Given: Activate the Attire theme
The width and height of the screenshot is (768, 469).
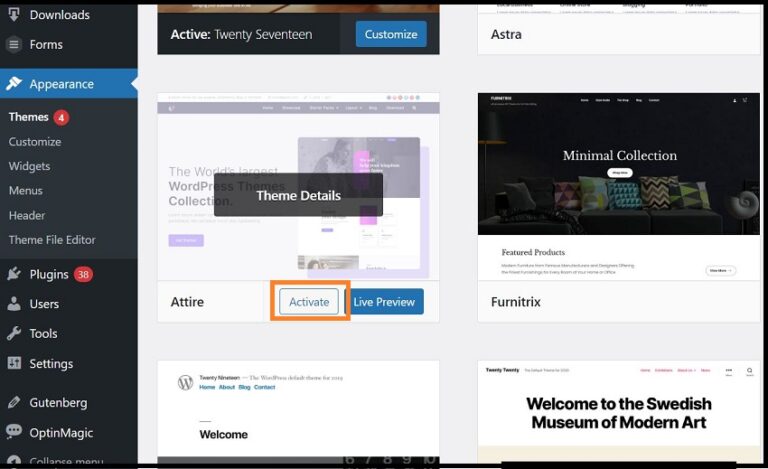Looking at the screenshot, I should (x=309, y=302).
